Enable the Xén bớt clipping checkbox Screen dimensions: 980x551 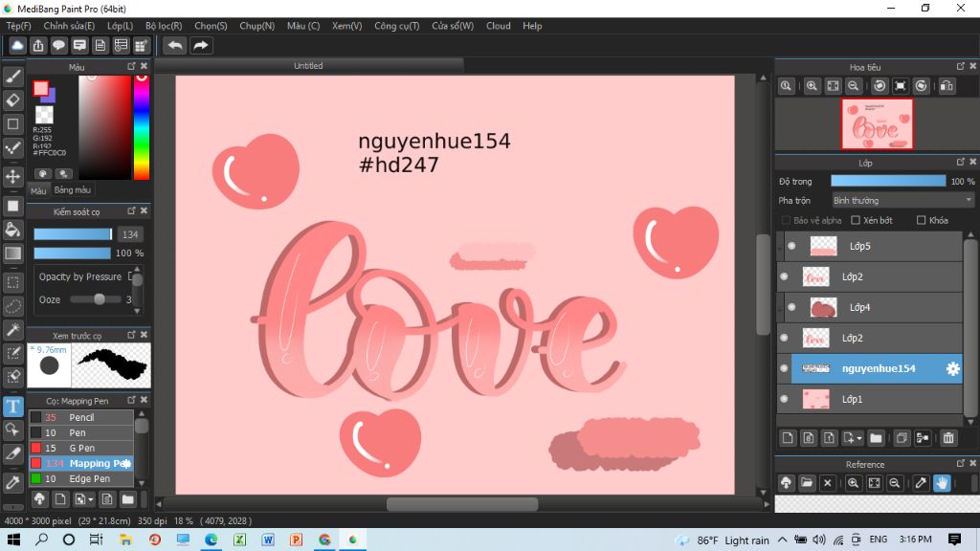point(856,220)
